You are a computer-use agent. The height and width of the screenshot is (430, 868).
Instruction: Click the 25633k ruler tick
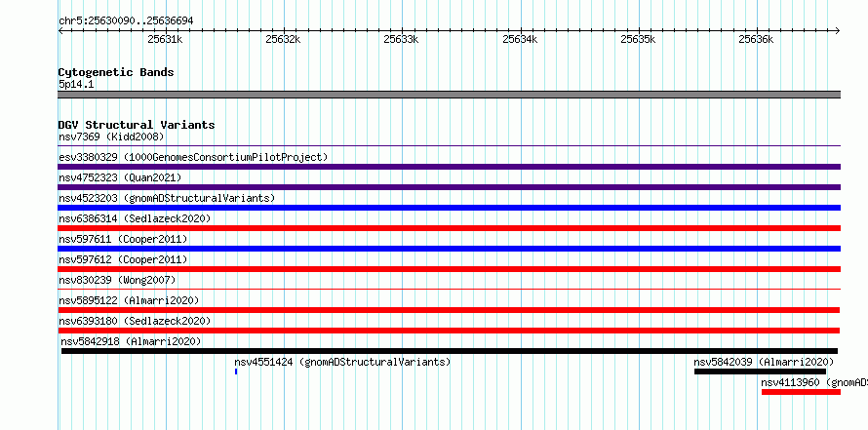[x=402, y=39]
